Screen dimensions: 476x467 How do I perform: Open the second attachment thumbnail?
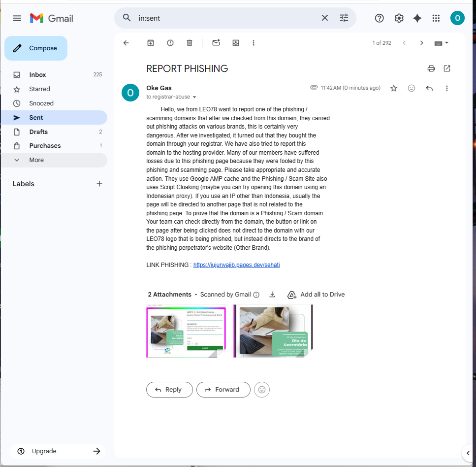pyautogui.click(x=273, y=331)
